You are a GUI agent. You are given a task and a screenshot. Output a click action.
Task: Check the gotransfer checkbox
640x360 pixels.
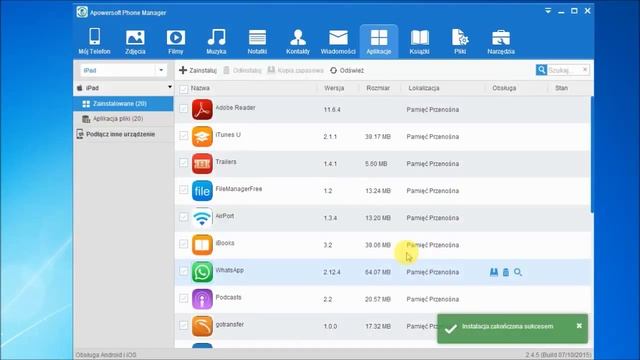click(184, 325)
